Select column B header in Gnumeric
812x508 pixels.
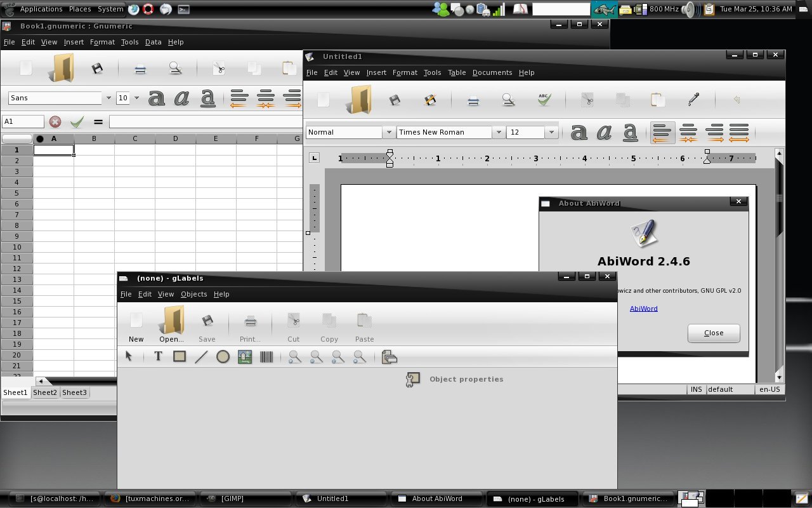[x=94, y=138]
